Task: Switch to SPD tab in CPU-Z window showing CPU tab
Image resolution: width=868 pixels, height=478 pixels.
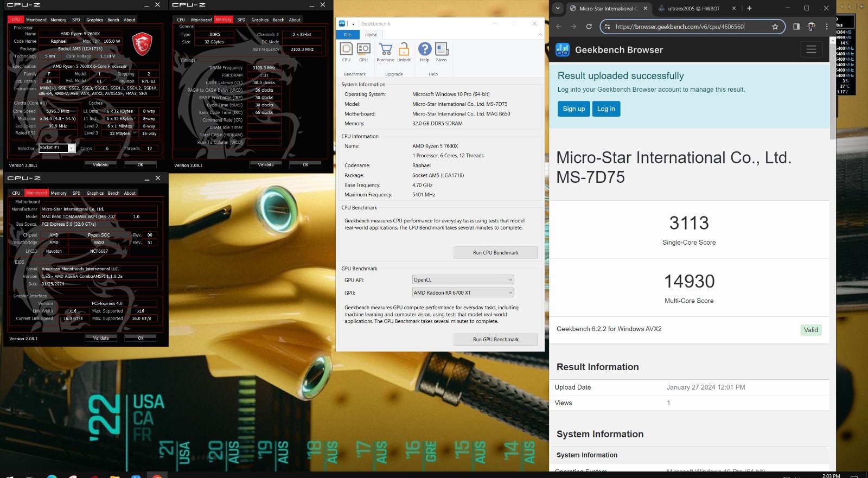Action: click(x=76, y=20)
